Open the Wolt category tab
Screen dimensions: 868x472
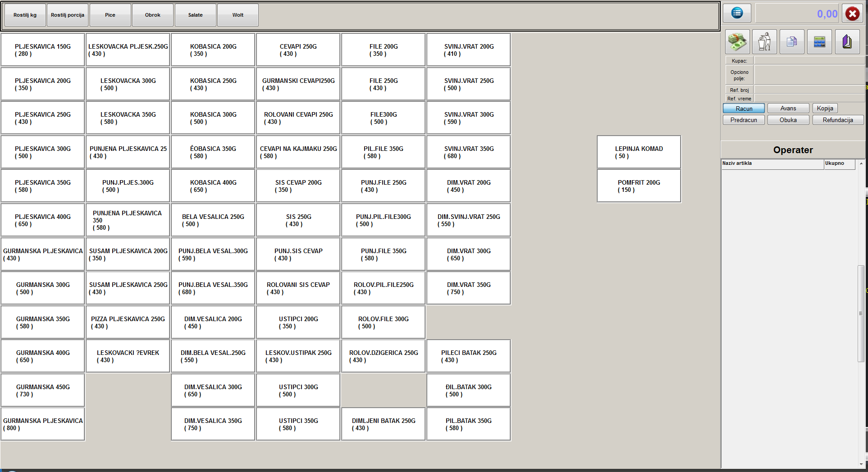tap(238, 15)
